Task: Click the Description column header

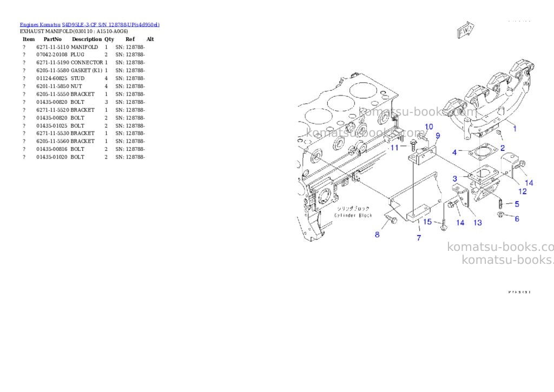Action: click(87, 39)
